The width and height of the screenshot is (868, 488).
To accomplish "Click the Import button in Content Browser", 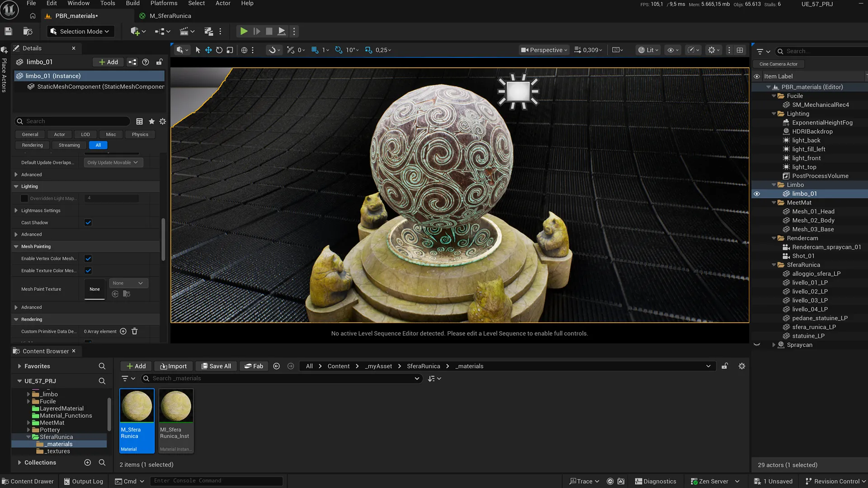I will tap(173, 366).
